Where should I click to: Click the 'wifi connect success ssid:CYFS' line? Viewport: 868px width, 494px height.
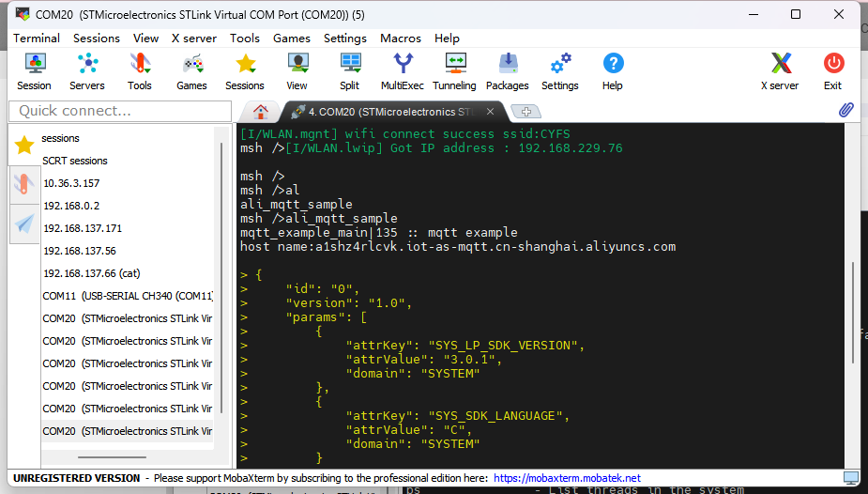[x=404, y=134]
